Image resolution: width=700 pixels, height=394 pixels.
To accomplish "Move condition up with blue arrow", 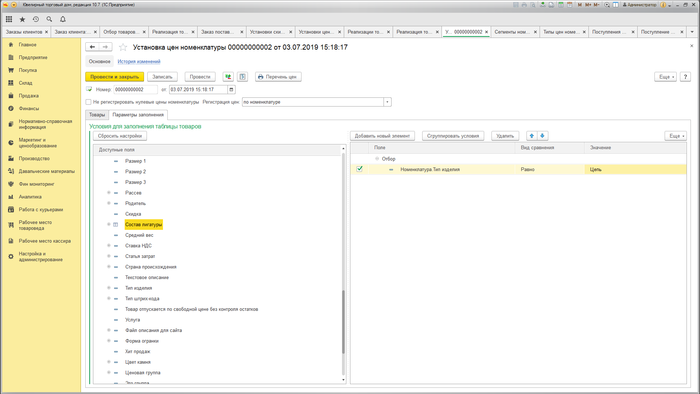I will tap(532, 136).
